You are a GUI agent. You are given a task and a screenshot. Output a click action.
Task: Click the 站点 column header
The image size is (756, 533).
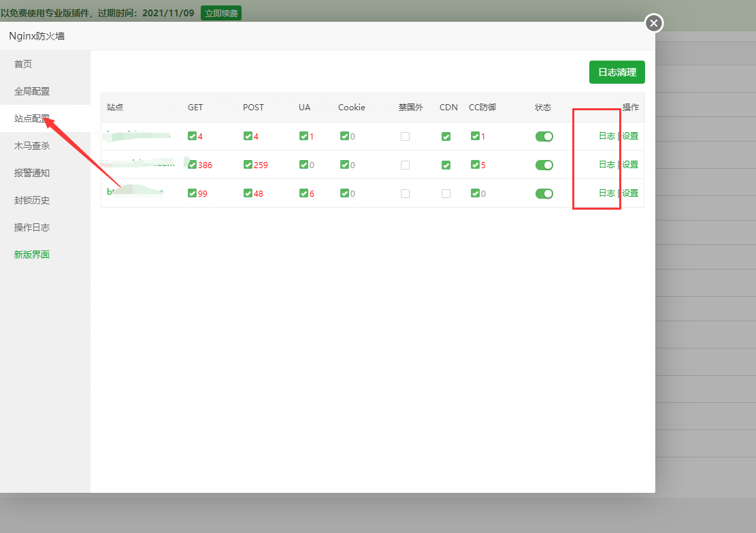coord(115,107)
